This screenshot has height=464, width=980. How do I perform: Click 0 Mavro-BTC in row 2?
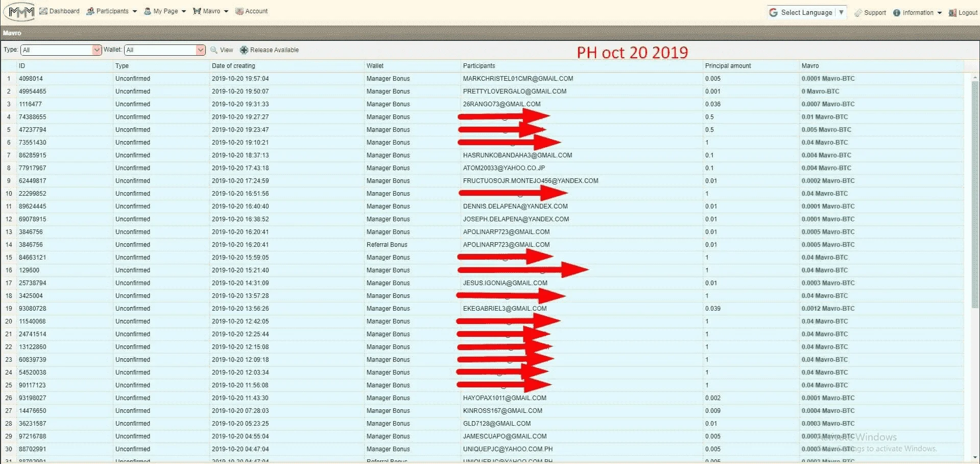pos(820,91)
